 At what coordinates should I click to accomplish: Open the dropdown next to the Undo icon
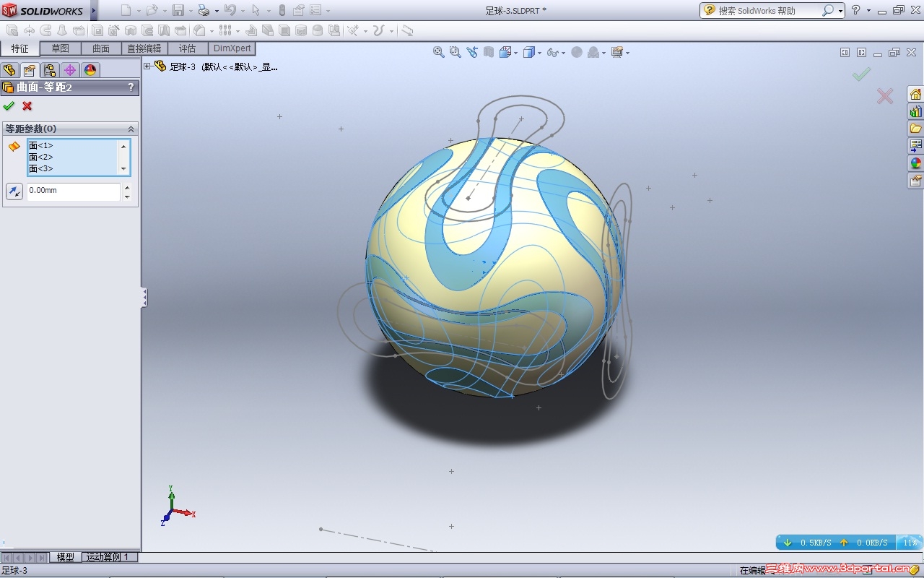click(242, 11)
